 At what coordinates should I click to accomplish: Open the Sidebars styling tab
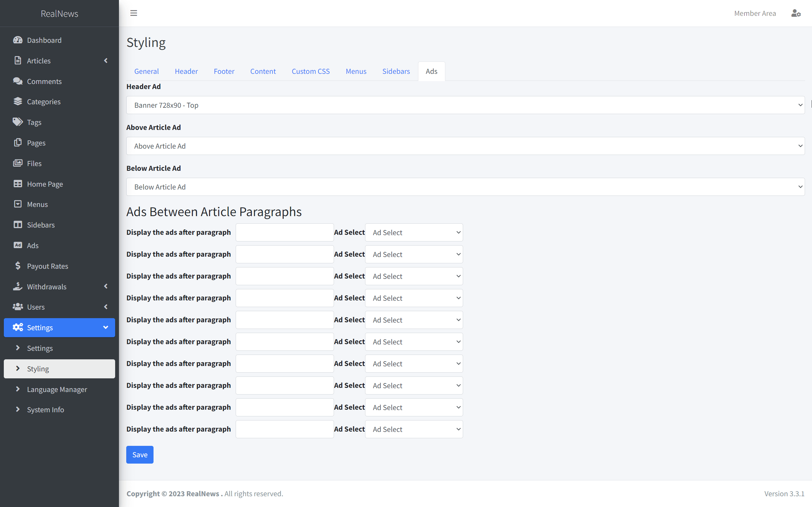[x=396, y=71]
